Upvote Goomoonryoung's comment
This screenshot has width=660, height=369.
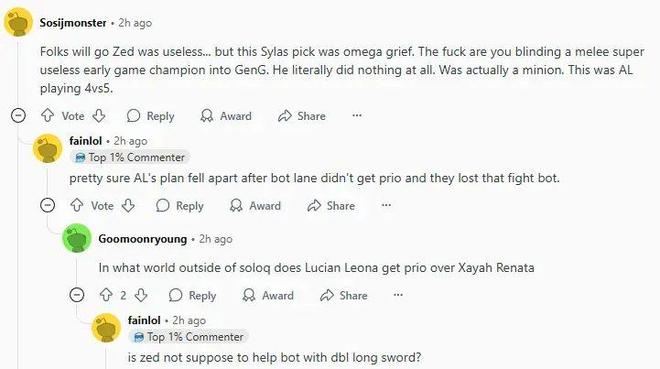106,295
